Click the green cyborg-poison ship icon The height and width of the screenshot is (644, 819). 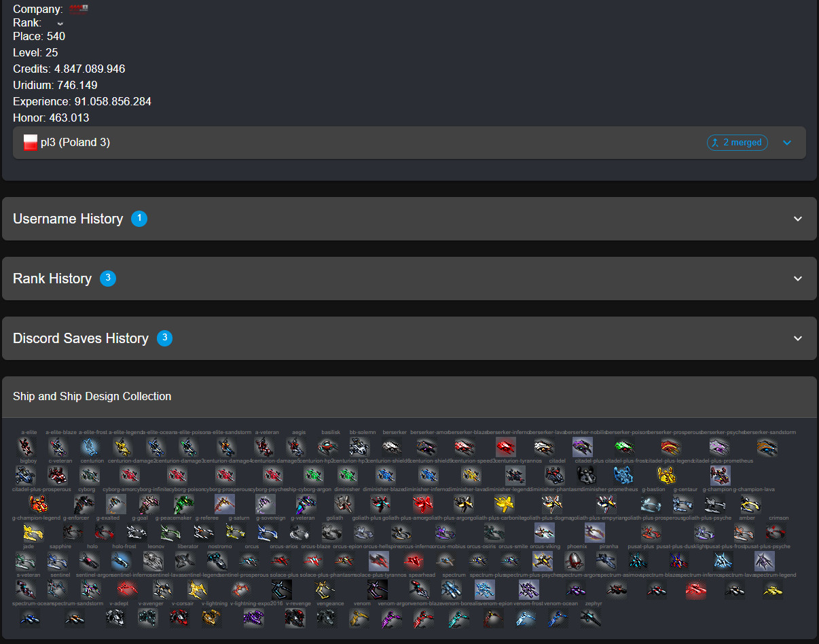pos(184,503)
